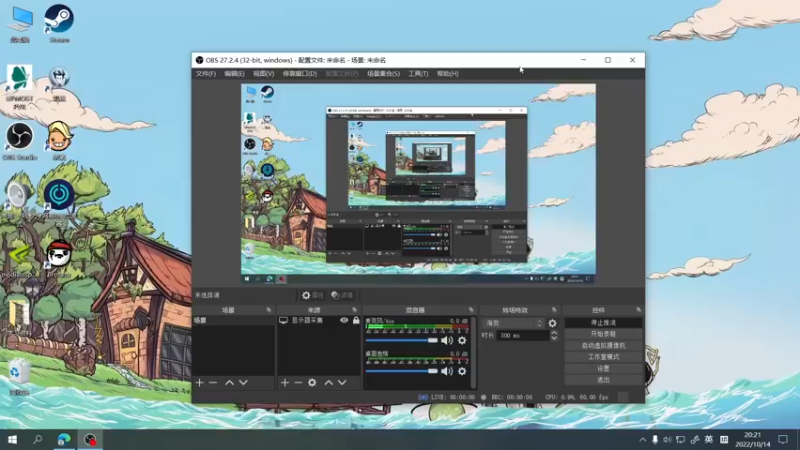
Task: Pop out the Scenes (场景) dock panel
Action: (x=269, y=310)
